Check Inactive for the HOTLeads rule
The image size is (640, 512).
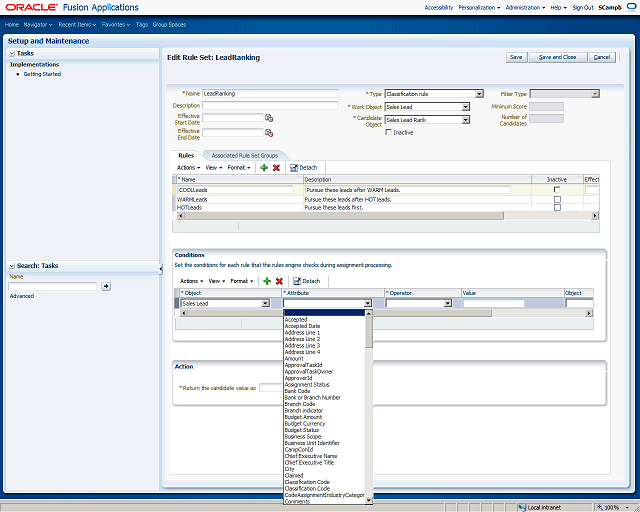[557, 207]
